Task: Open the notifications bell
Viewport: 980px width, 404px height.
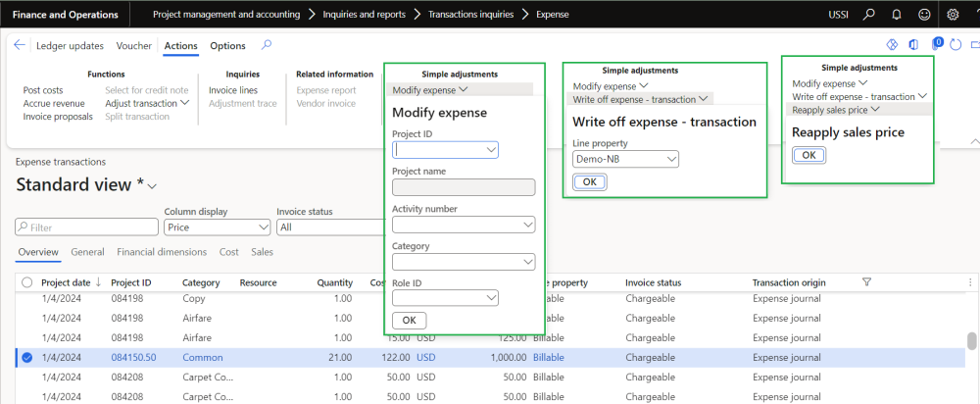Action: (x=896, y=15)
